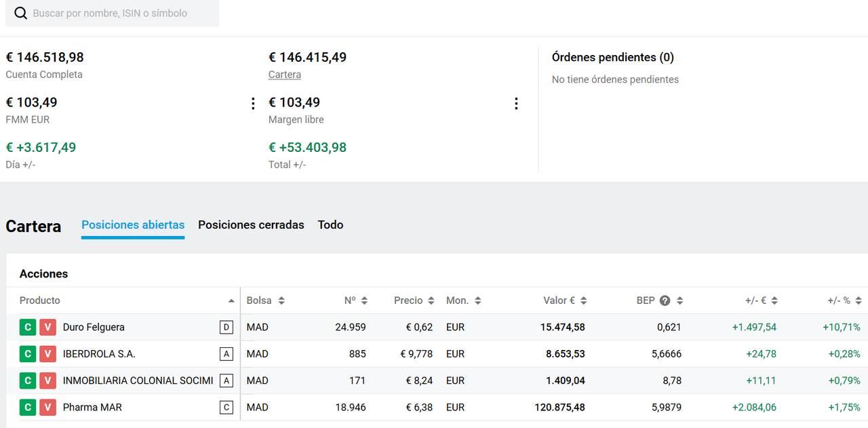Click the BEP help question mark icon
The width and height of the screenshot is (868, 428).
[x=665, y=300]
